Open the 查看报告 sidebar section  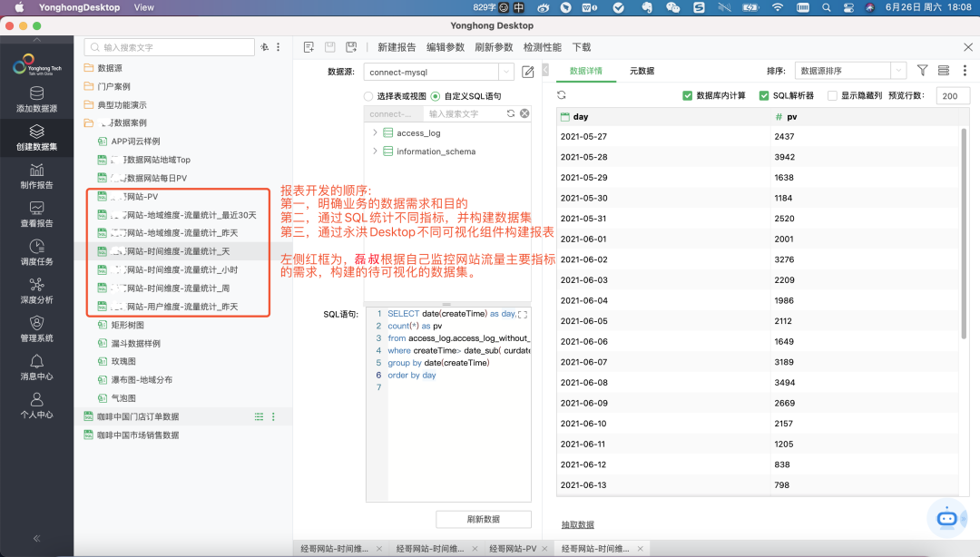pyautogui.click(x=37, y=214)
